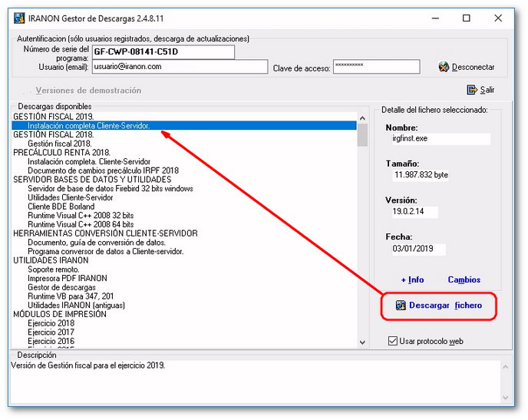
Task: Select Servidor de base de datos Firebird
Action: 110,189
